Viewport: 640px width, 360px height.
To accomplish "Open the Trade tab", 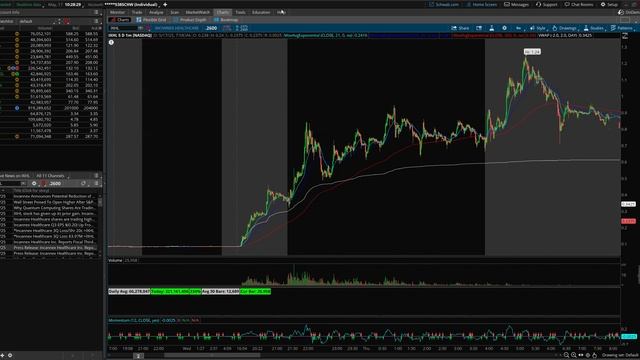I will click(x=137, y=12).
